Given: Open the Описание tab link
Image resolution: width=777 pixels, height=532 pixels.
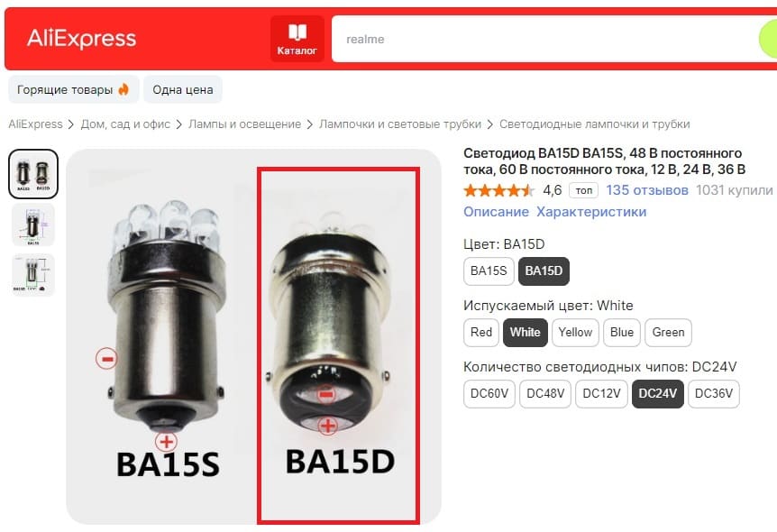Looking at the screenshot, I should pos(496,212).
